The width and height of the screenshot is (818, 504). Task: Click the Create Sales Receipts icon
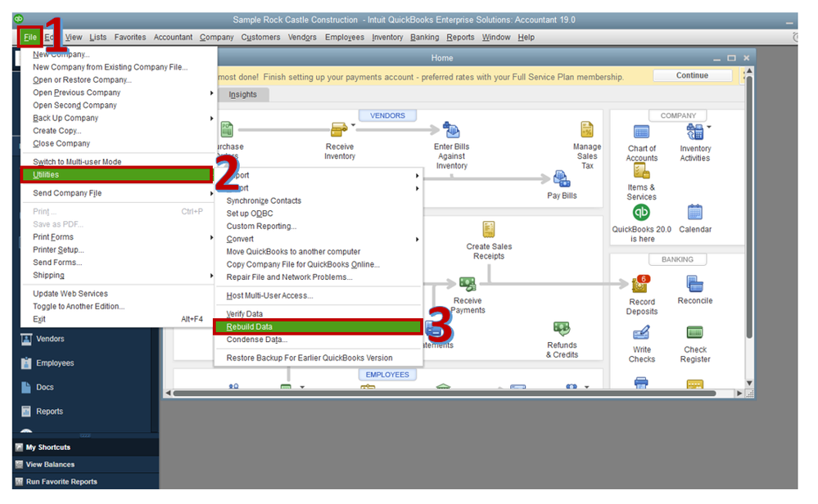488,229
